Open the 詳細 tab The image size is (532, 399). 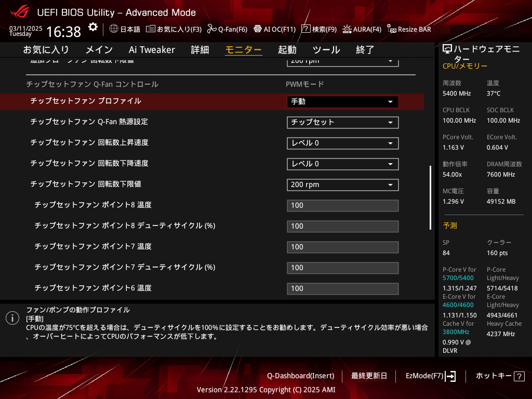coord(200,50)
